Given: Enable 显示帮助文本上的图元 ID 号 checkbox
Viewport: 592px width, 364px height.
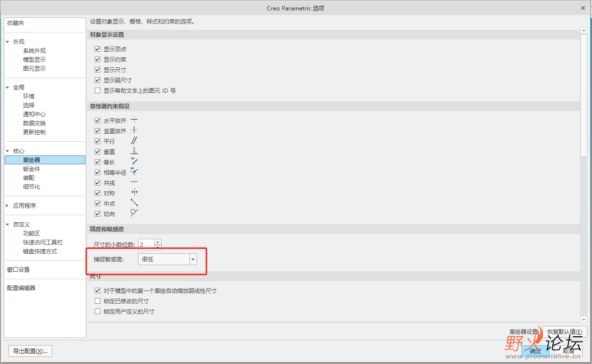Looking at the screenshot, I should (x=98, y=90).
